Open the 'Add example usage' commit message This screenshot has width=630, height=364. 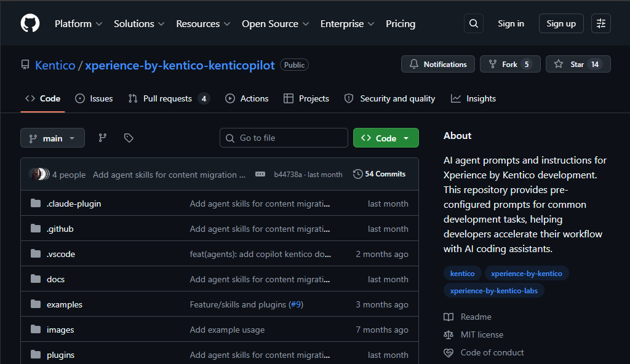[227, 330]
